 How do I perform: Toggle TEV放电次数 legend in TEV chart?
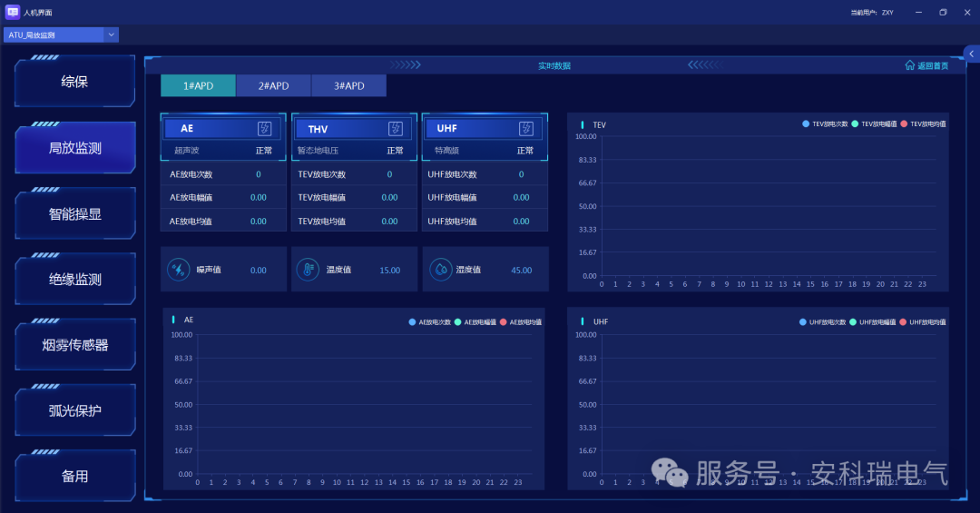point(825,123)
